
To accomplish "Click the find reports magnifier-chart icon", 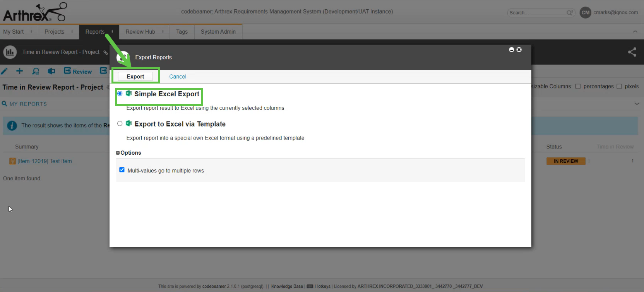I will pos(36,71).
